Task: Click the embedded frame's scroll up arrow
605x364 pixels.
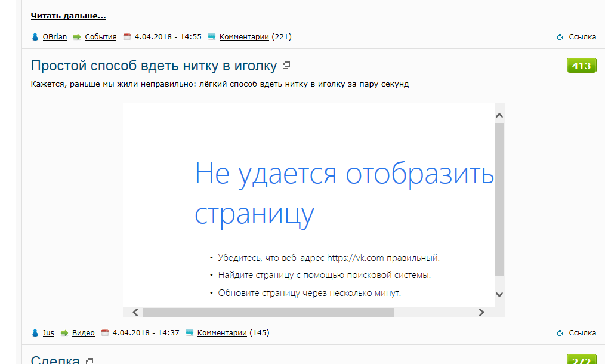Action: click(499, 115)
